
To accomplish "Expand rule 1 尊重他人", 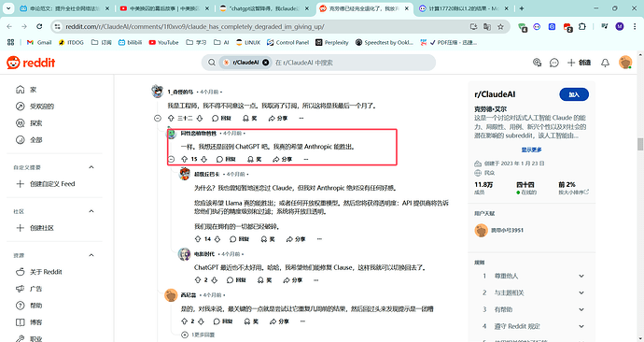I will pos(581,276).
